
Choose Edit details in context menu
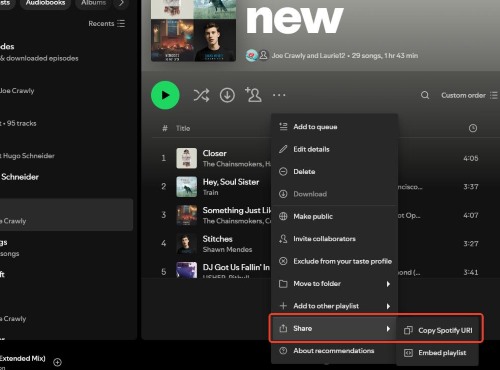(x=334, y=149)
